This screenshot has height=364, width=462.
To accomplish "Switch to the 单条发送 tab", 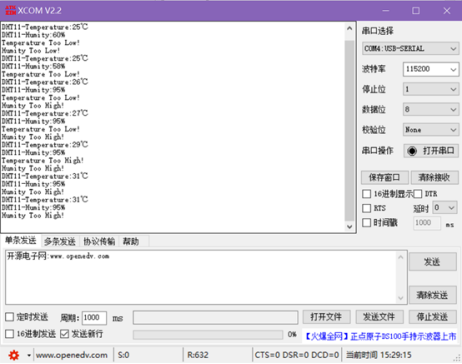I will tap(21, 241).
